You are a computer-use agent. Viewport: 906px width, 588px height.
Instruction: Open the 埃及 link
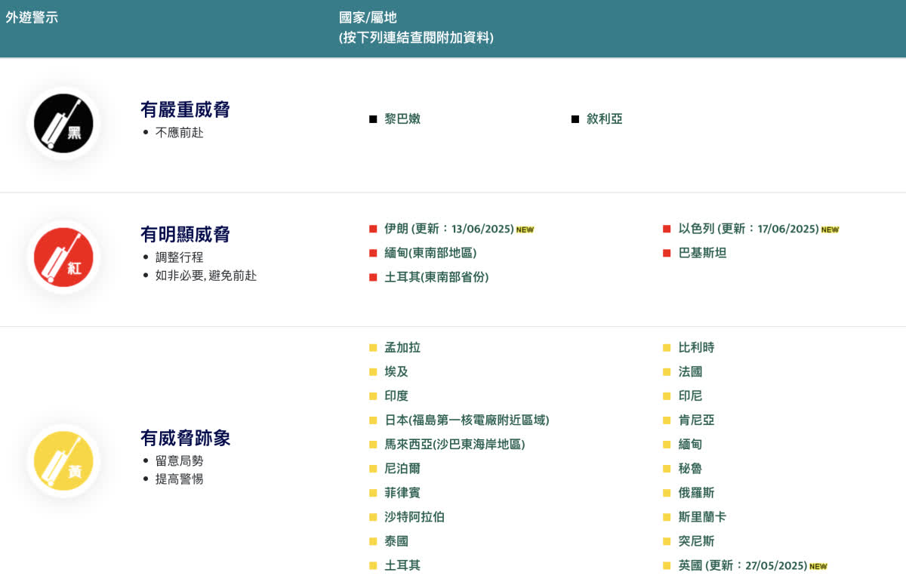point(396,372)
